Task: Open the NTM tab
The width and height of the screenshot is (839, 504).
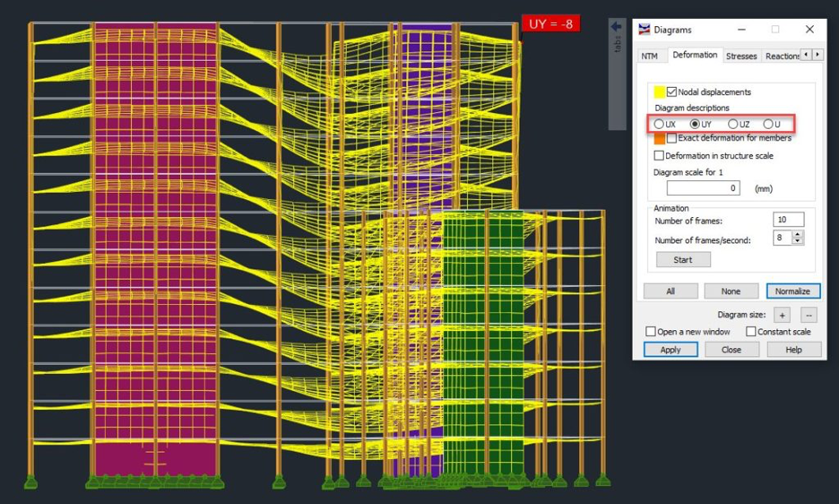Action: (649, 56)
